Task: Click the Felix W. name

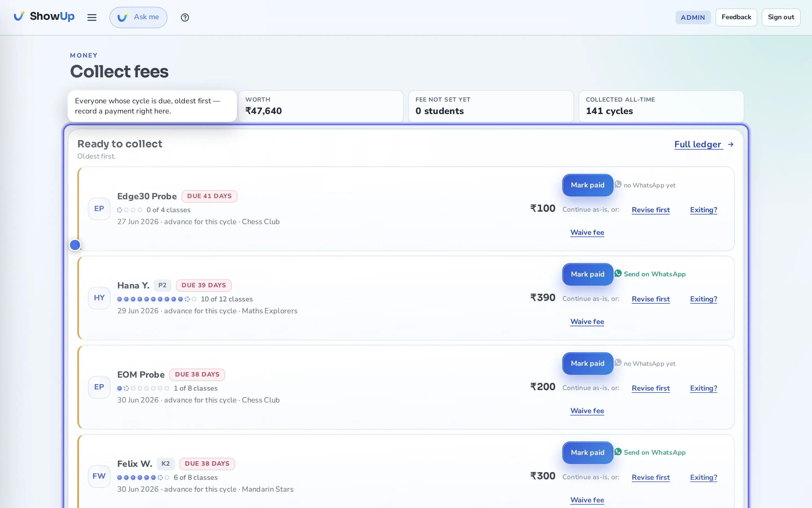Action: (134, 464)
